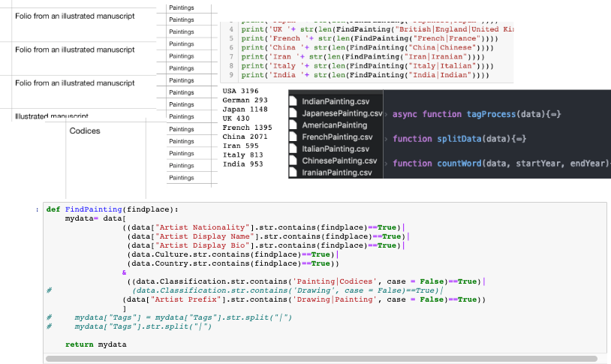The image size is (611, 364).
Task: Expand the splitData function fold arrow
Action: point(387,139)
